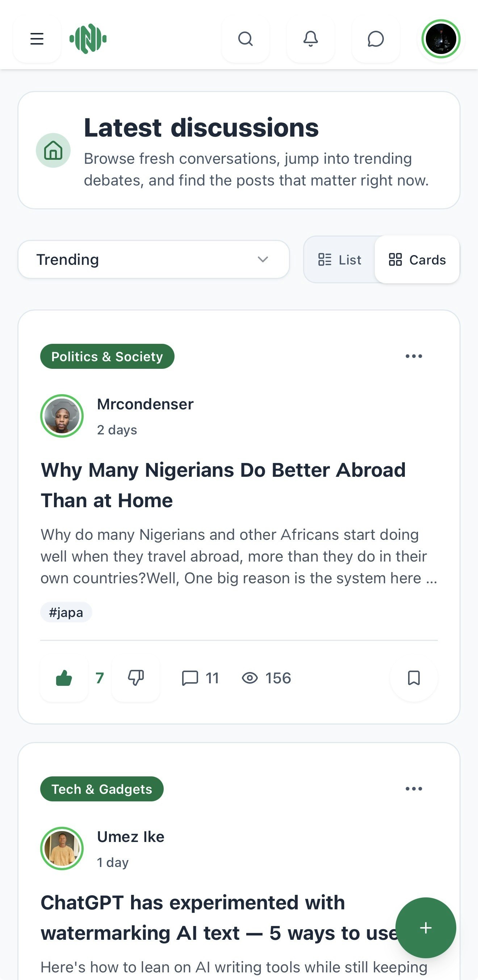This screenshot has width=478, height=980.
Task: Open messages chat bubble icon
Action: 376,39
